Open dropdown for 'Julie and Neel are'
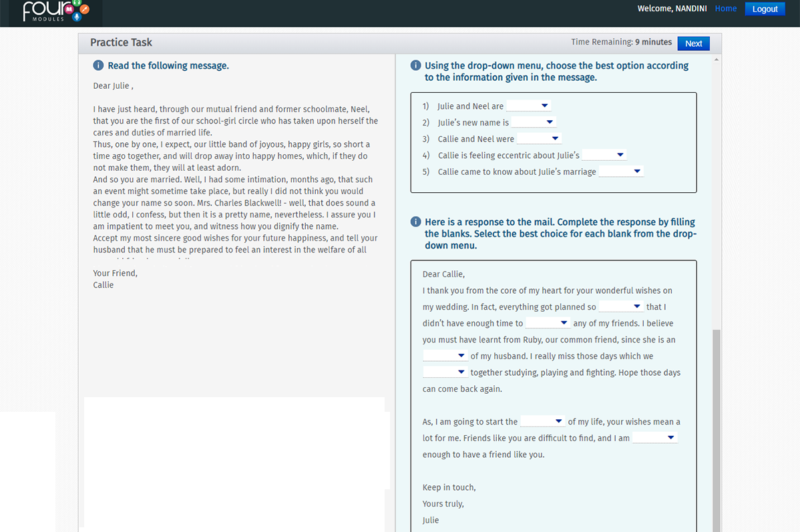Screen dimensions: 800x532 pyautogui.click(x=529, y=105)
